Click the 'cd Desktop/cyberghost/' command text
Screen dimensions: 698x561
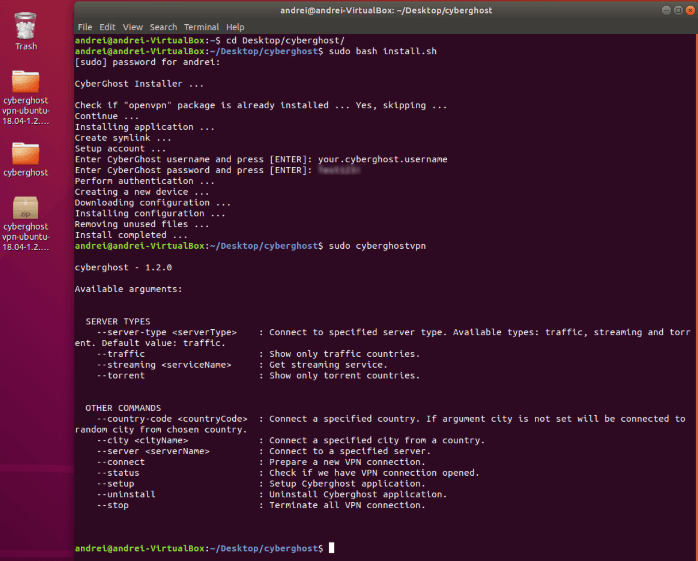[x=285, y=41]
